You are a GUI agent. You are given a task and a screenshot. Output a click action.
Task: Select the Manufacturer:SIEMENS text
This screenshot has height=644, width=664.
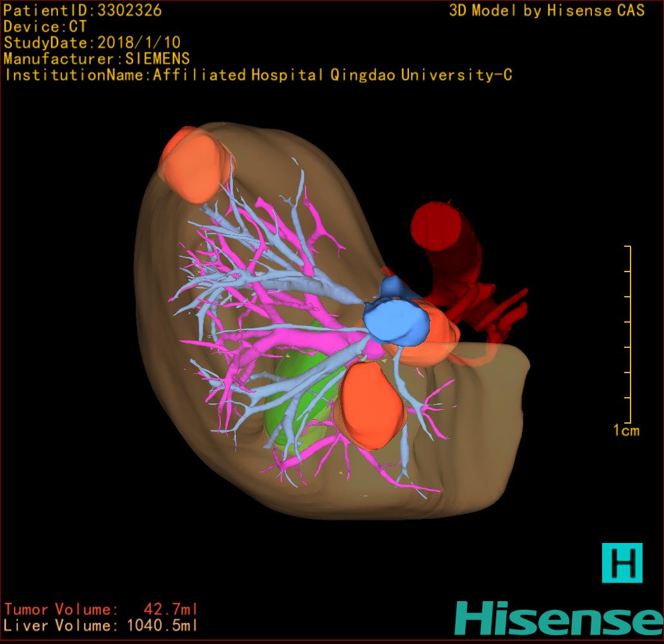97,59
